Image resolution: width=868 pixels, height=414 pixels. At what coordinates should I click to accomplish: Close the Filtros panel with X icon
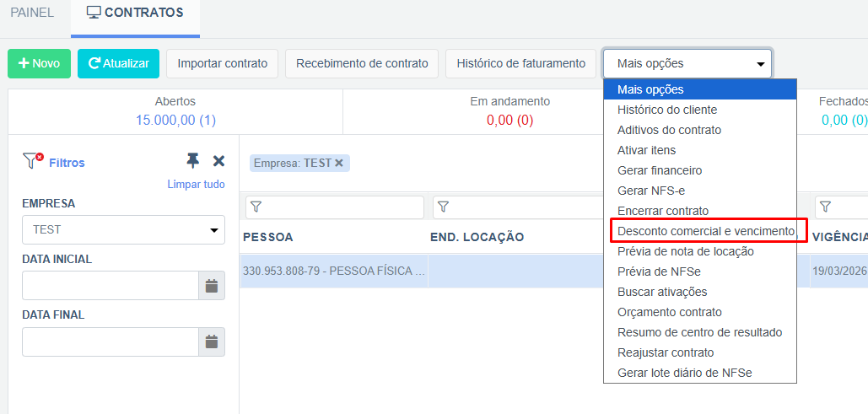point(218,161)
